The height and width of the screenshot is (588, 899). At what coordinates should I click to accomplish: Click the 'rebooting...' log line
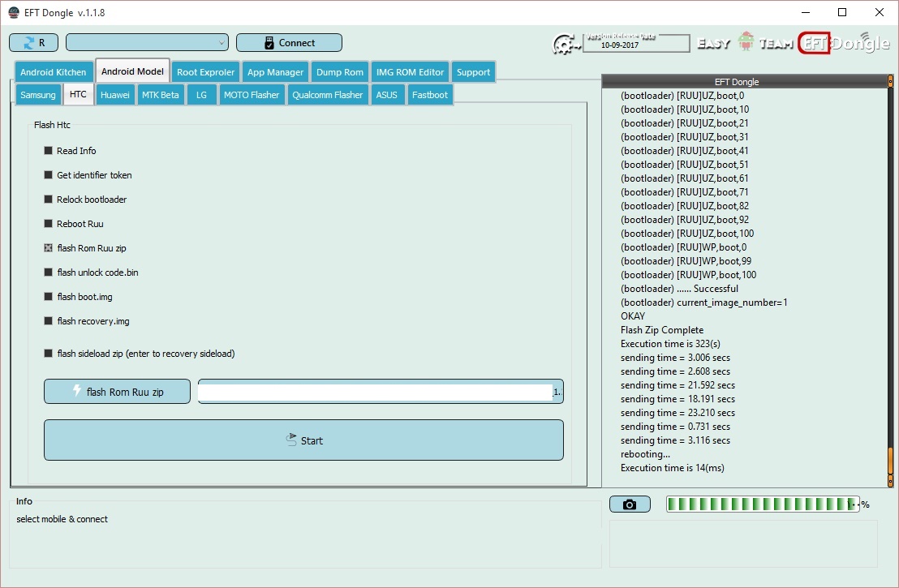(x=645, y=454)
